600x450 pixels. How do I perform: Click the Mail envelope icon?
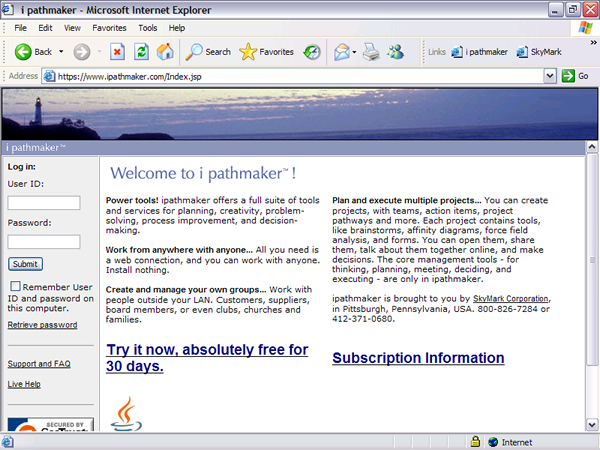coord(342,52)
